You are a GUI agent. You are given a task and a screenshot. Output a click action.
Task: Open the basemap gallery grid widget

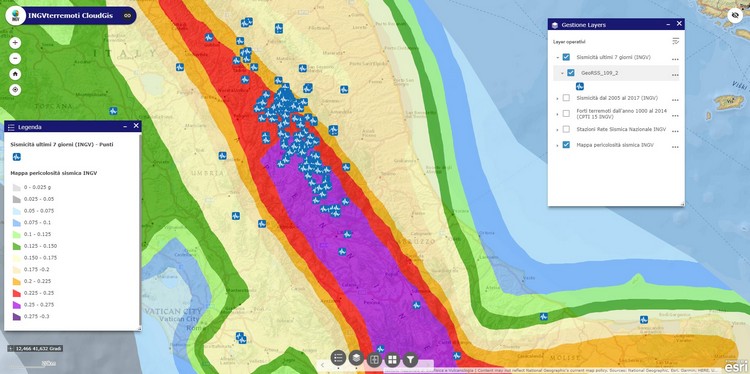click(392, 360)
